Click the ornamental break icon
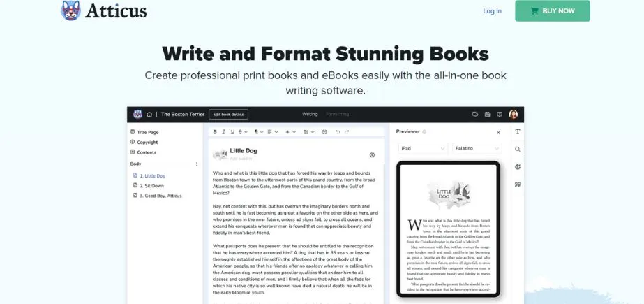Screen dimensions: 644x304 (287, 131)
